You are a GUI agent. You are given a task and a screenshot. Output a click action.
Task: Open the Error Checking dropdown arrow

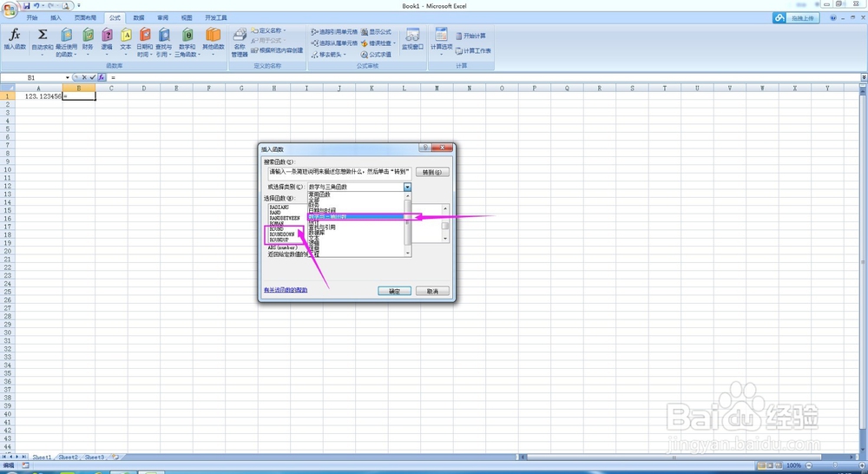pyautogui.click(x=394, y=43)
